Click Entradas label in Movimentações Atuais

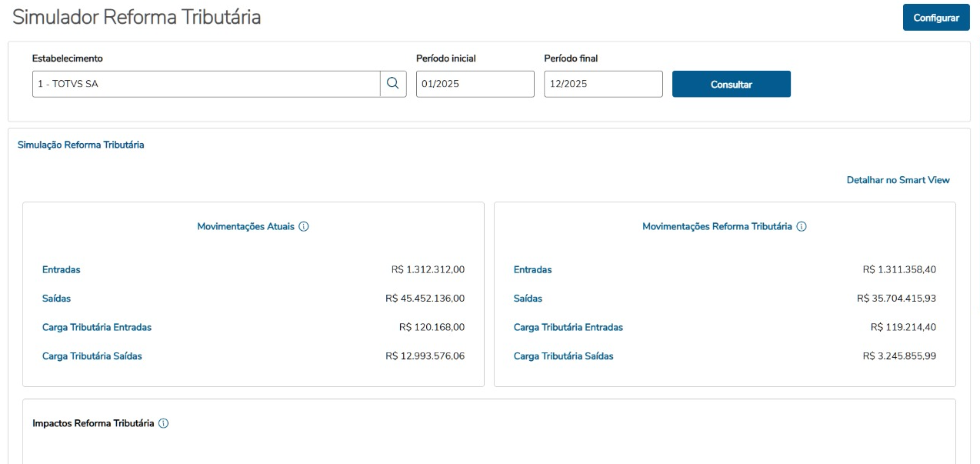click(x=62, y=270)
